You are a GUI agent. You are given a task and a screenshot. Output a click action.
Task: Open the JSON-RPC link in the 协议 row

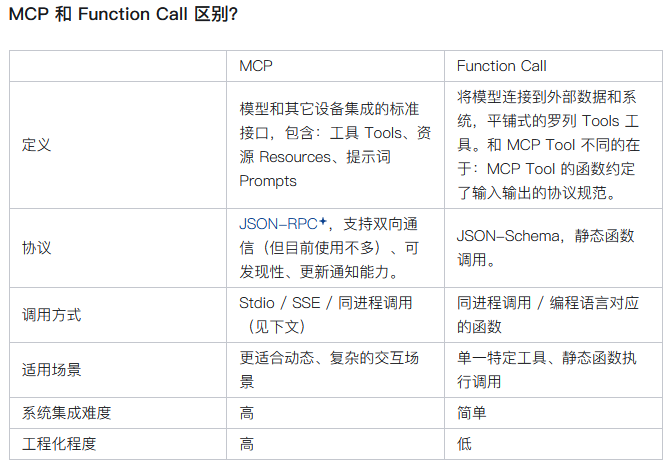click(x=279, y=223)
